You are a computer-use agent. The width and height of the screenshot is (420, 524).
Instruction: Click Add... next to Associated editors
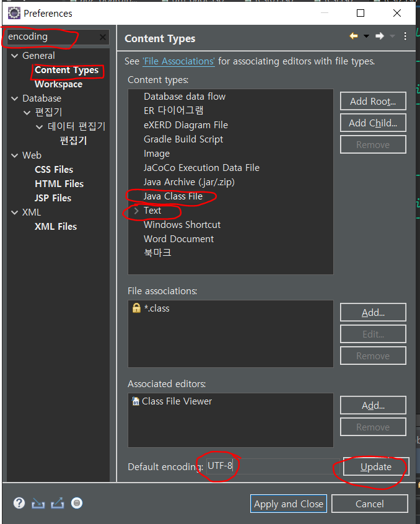[373, 405]
